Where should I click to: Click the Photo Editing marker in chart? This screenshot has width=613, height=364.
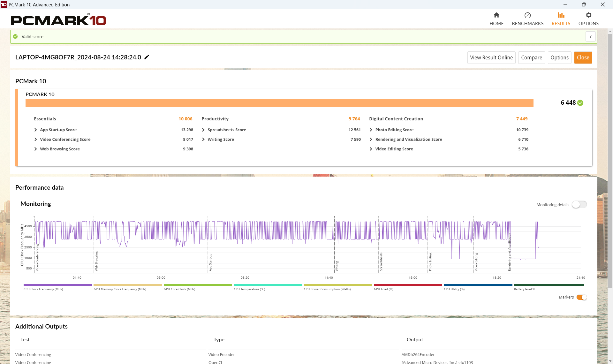[x=430, y=262]
